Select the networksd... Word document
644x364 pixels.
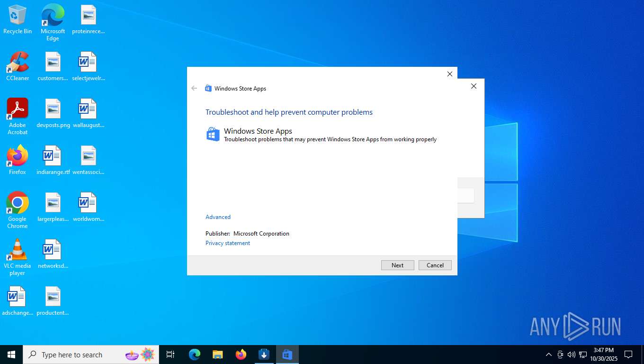53,254
